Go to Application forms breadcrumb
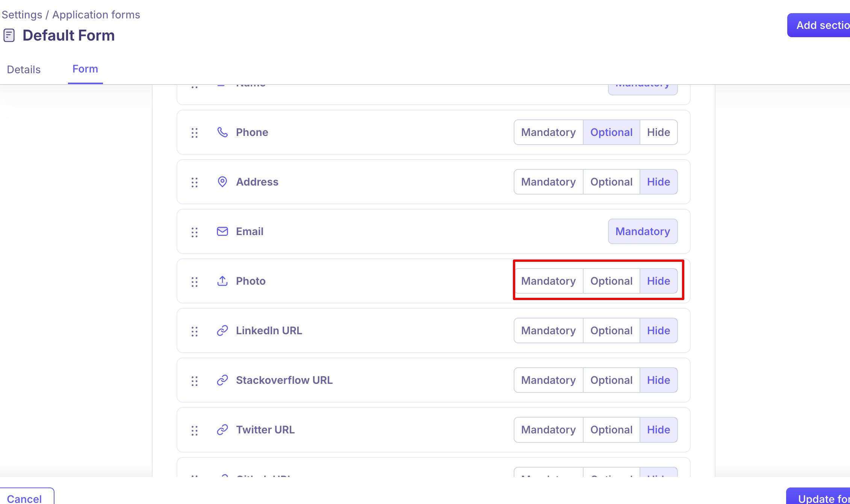 point(96,15)
